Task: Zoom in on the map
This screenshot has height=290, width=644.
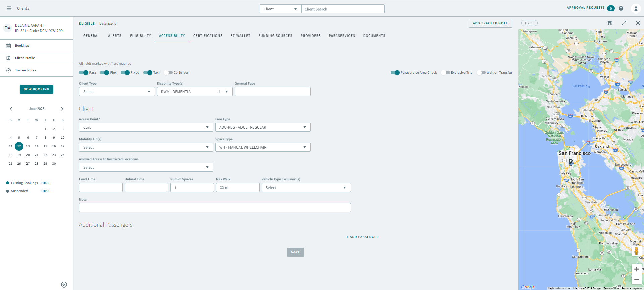Action: 636,269
